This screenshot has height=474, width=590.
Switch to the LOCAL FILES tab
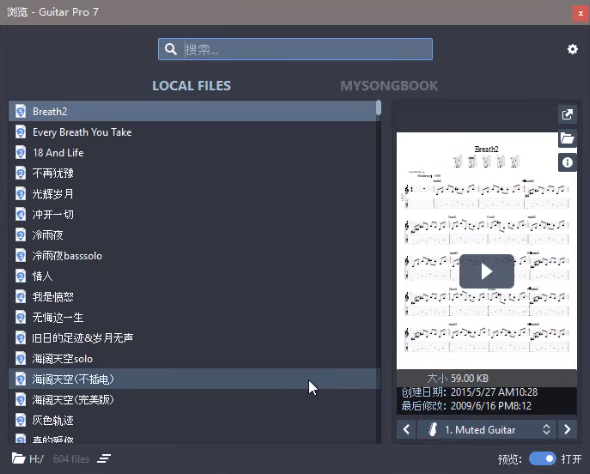pyautogui.click(x=192, y=86)
